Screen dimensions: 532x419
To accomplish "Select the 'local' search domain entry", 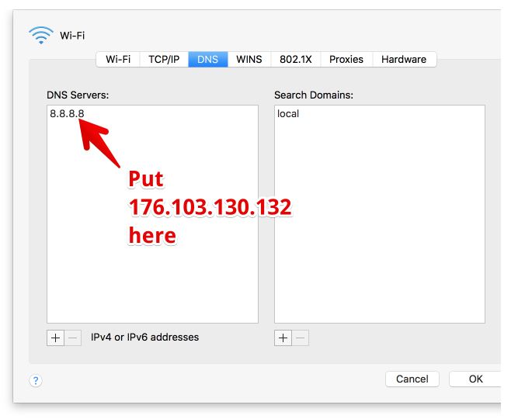I will [288, 114].
